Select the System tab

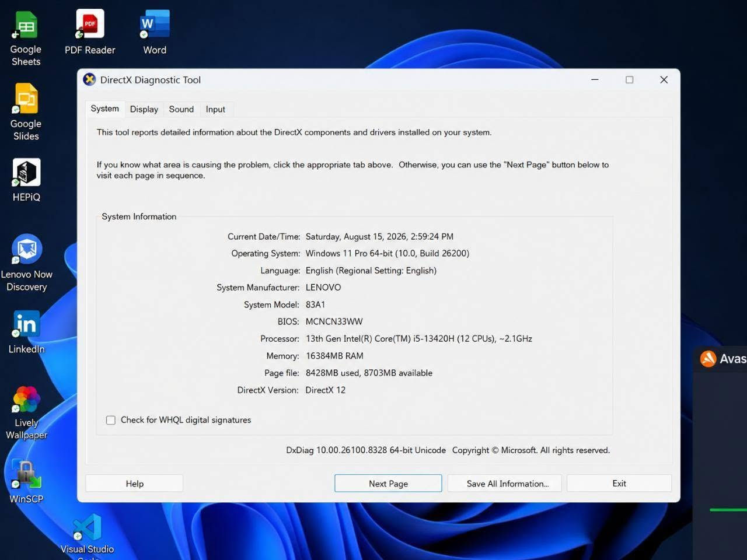click(105, 108)
